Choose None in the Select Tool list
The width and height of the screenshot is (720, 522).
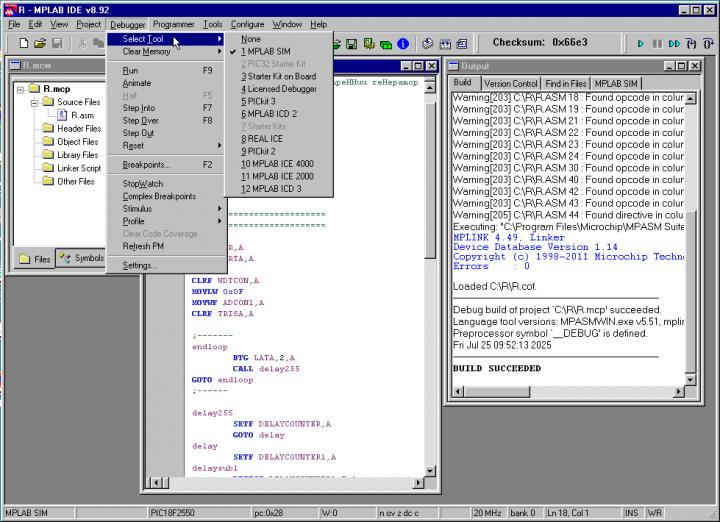251,39
